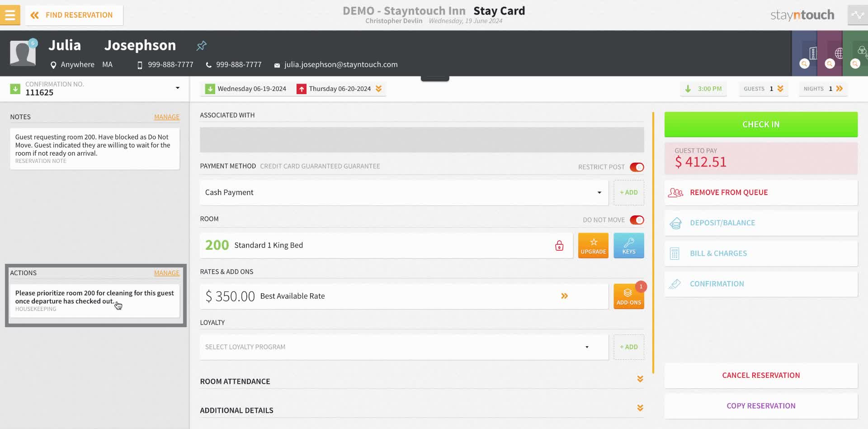Open the travel agent card search tab
Screen dimensions: 868x429
coord(830,53)
